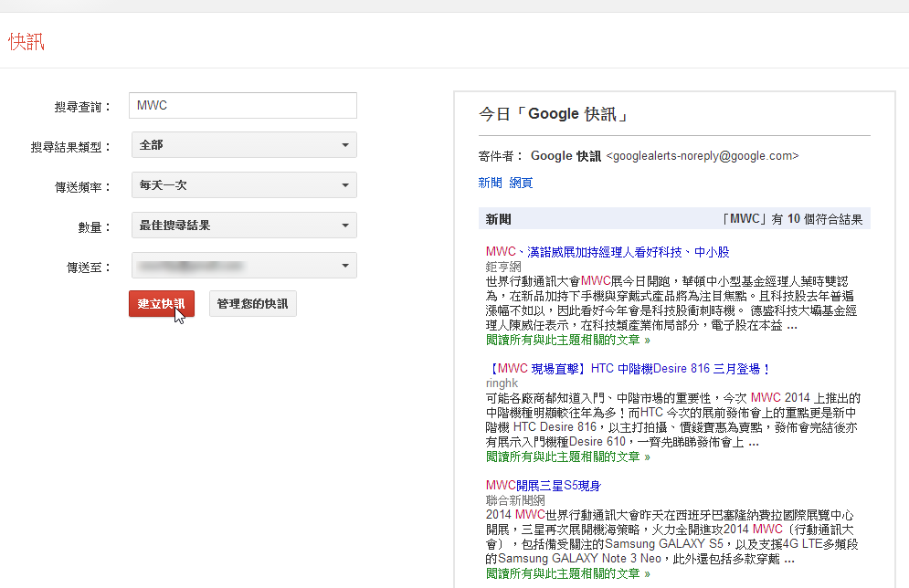
Task: Click the 搜尋結果類型 label
Action: tap(70, 147)
